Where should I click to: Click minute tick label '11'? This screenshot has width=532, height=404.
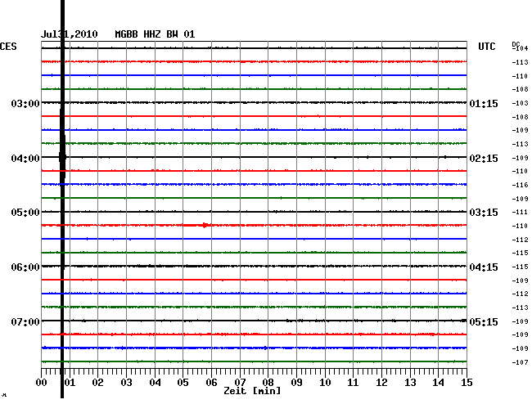pos(353,383)
